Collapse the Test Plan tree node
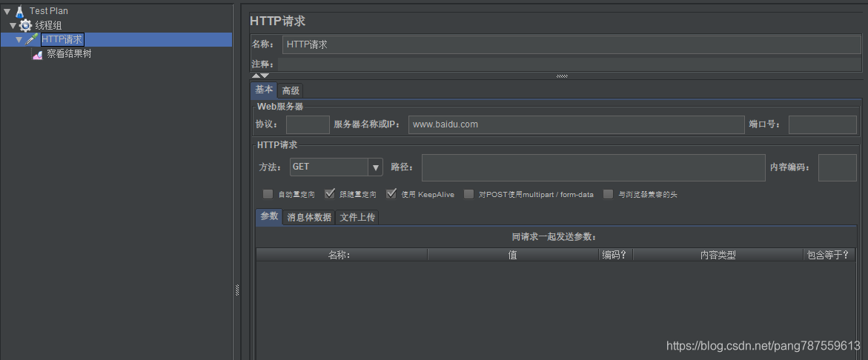The image size is (868, 360). 7,10
